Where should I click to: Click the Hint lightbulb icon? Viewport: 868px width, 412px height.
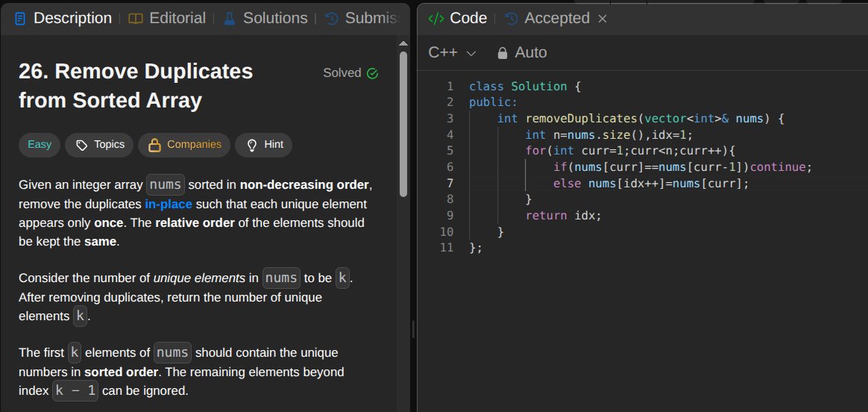point(252,146)
